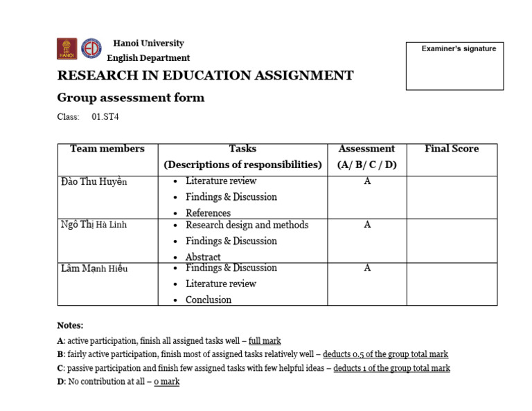Click the 'English Department' header text

pos(148,58)
